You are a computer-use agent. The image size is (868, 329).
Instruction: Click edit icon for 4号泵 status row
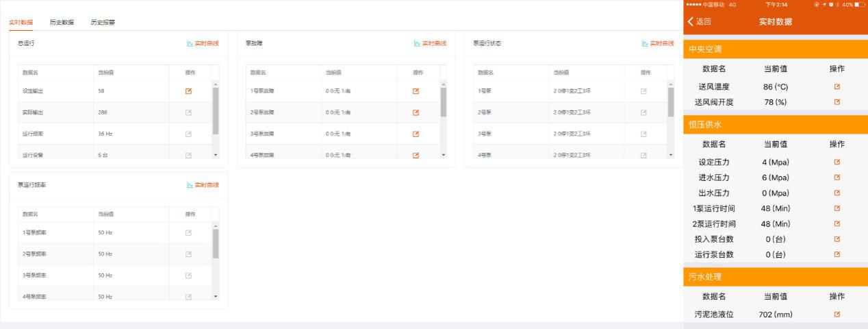point(643,155)
